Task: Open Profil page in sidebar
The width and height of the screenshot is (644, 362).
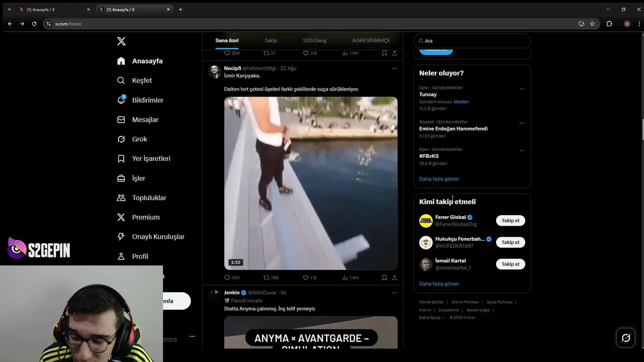Action: click(x=133, y=256)
